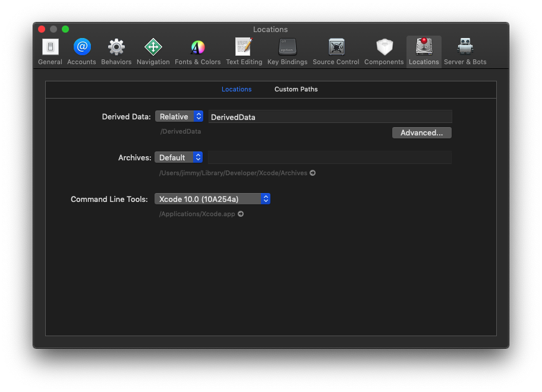Switch to the Locations sub-tab

tap(237, 89)
